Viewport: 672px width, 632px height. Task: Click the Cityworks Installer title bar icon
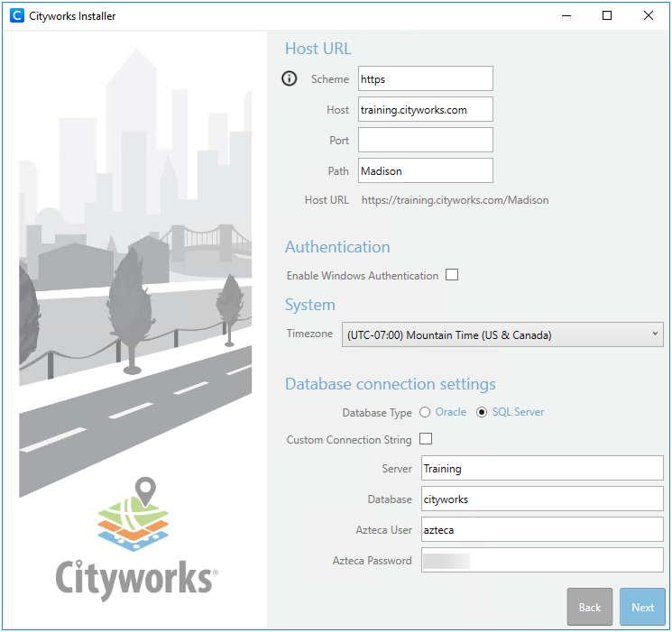[17, 16]
